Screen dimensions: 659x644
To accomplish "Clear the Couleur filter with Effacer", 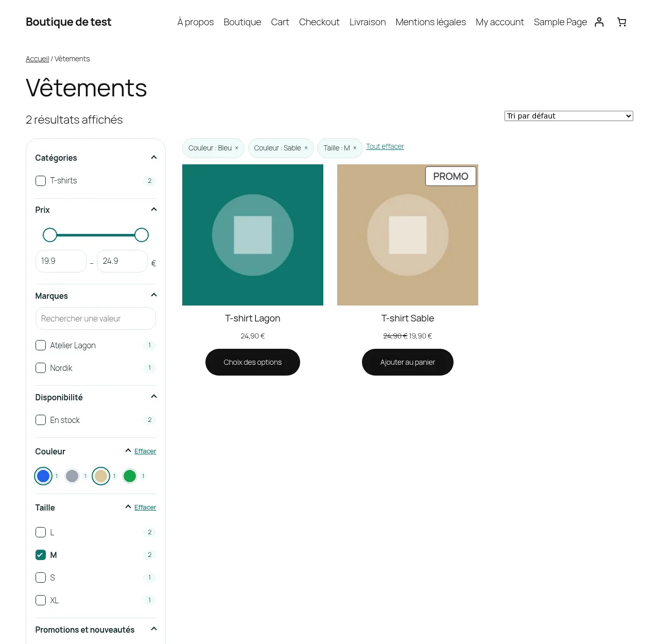I will point(145,451).
